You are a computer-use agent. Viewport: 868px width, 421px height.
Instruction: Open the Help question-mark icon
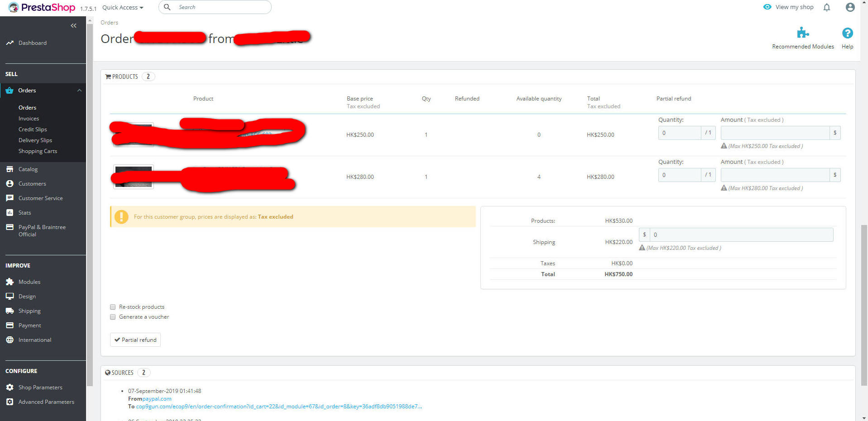pyautogui.click(x=847, y=33)
